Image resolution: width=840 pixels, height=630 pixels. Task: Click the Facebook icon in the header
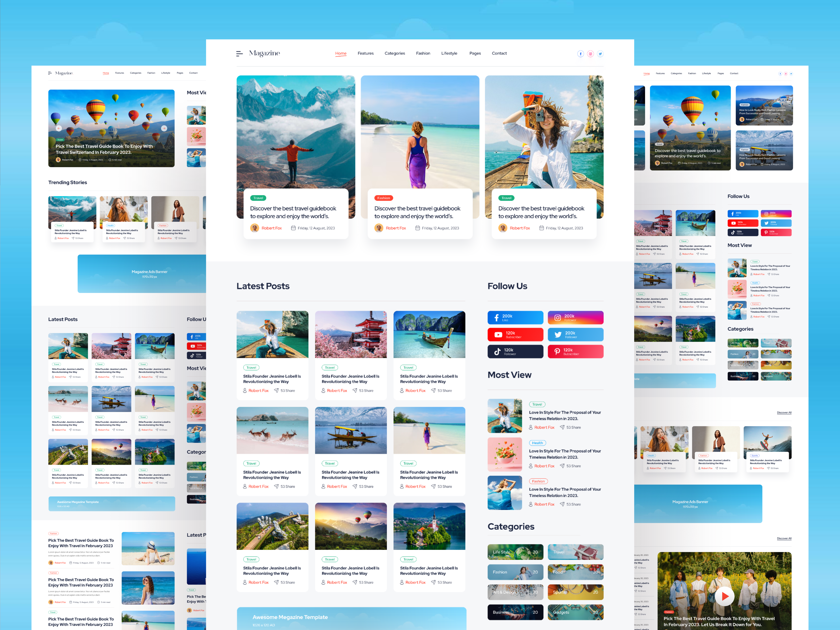[581, 54]
